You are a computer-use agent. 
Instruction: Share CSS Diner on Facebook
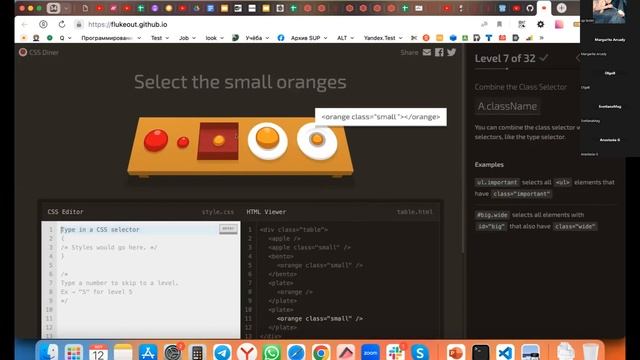[x=439, y=52]
